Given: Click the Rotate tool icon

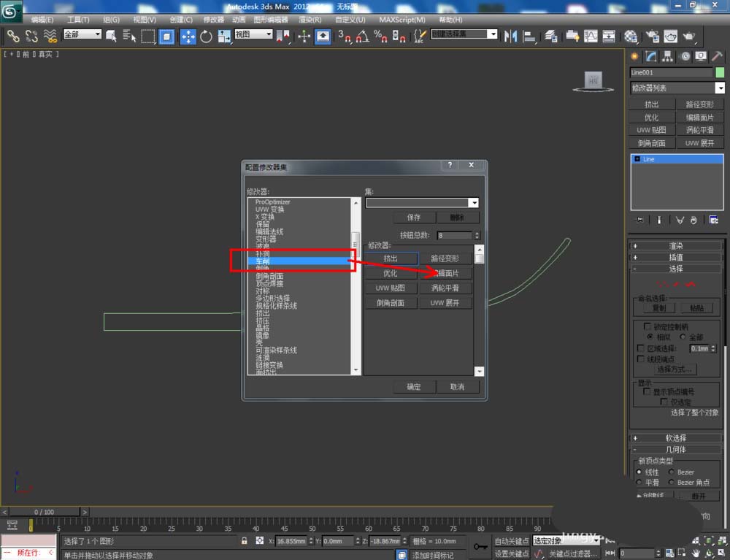Looking at the screenshot, I should pyautogui.click(x=206, y=36).
